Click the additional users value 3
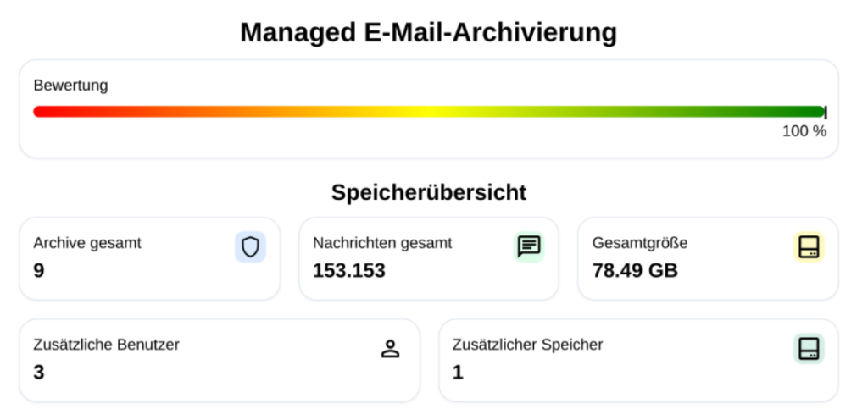Screen dimensions: 868x409 [39, 372]
